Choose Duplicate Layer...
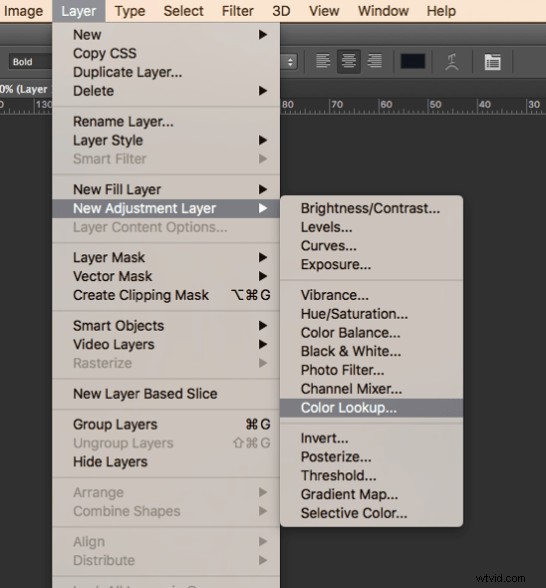 166,72
